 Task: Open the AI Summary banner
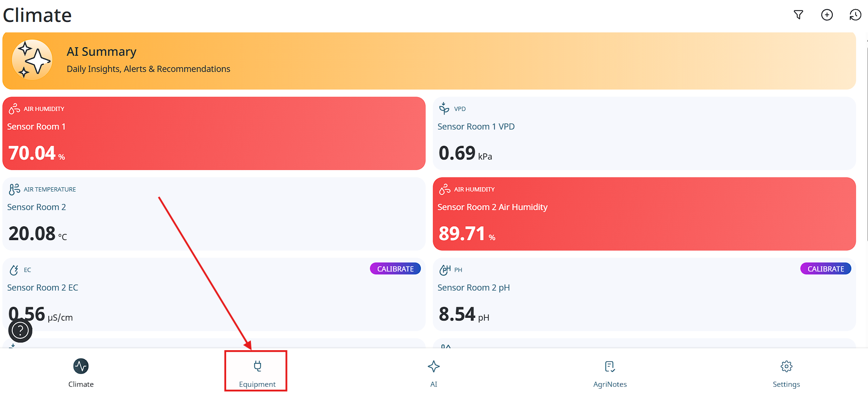click(x=429, y=61)
